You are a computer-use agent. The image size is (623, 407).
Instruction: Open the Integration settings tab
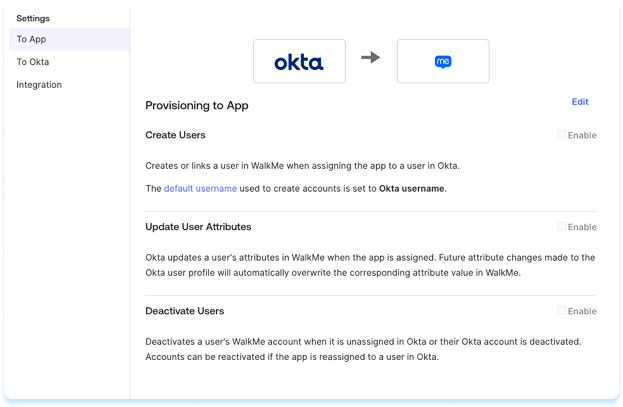click(x=39, y=85)
